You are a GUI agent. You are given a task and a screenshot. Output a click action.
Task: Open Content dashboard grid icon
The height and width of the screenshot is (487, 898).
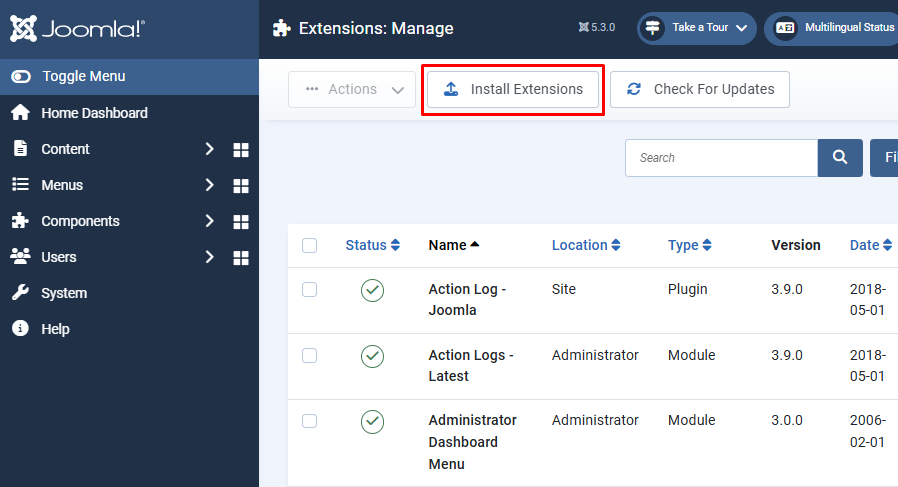pyautogui.click(x=240, y=150)
